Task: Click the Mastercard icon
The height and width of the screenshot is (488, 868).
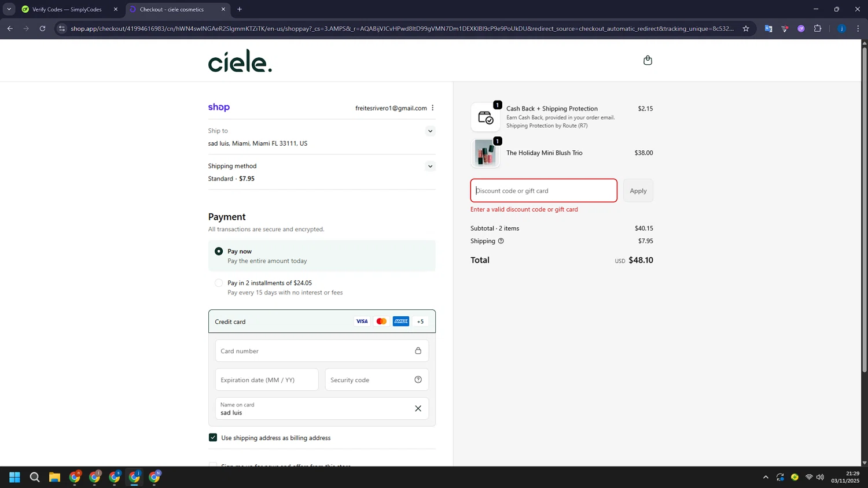Action: click(x=381, y=321)
